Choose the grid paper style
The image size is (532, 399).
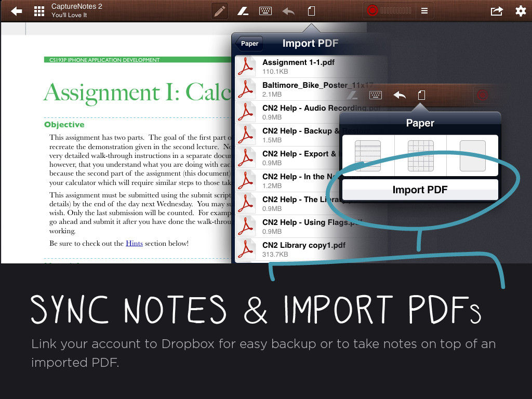tap(420, 156)
